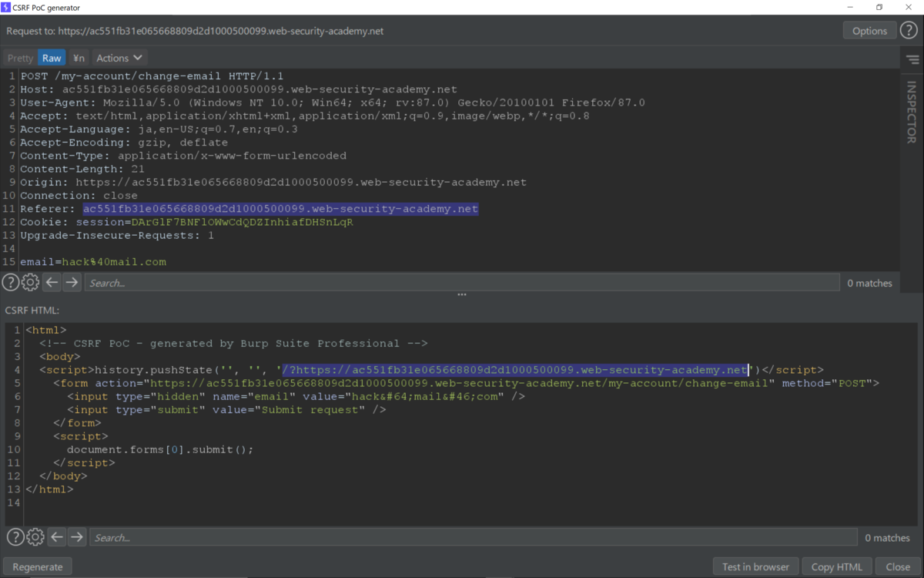The height and width of the screenshot is (578, 924).
Task: Open request search settings gear
Action: tap(30, 283)
